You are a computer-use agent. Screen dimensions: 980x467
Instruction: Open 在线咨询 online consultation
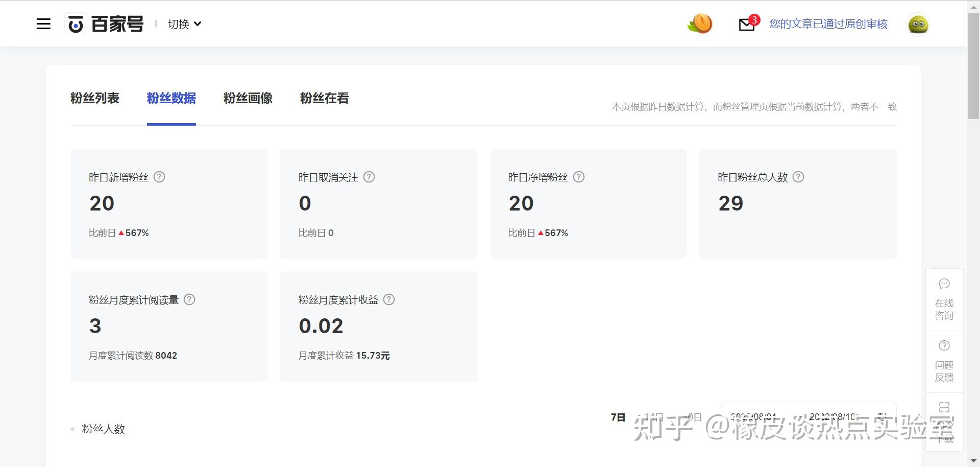point(944,300)
